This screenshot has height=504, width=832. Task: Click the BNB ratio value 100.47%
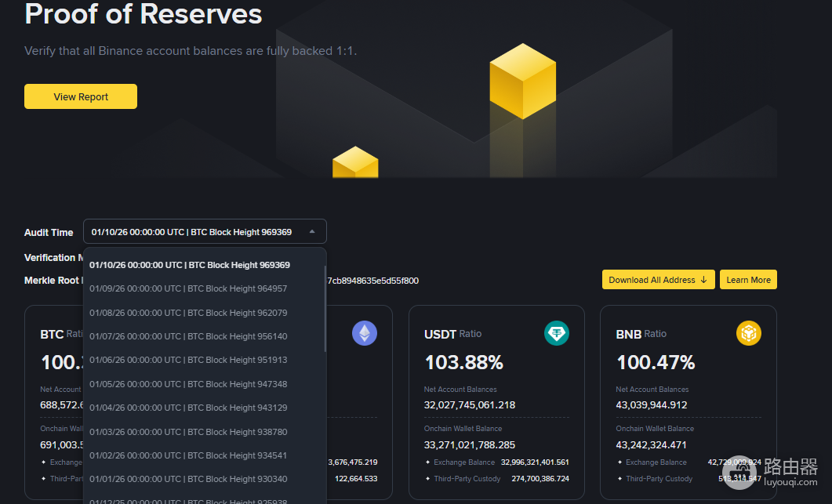[656, 362]
